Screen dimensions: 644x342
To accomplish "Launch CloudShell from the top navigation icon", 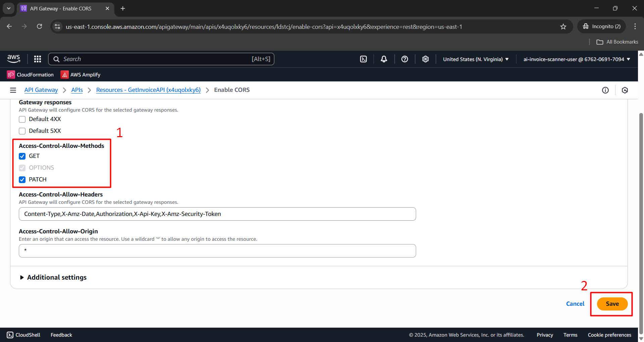I will pyautogui.click(x=363, y=59).
